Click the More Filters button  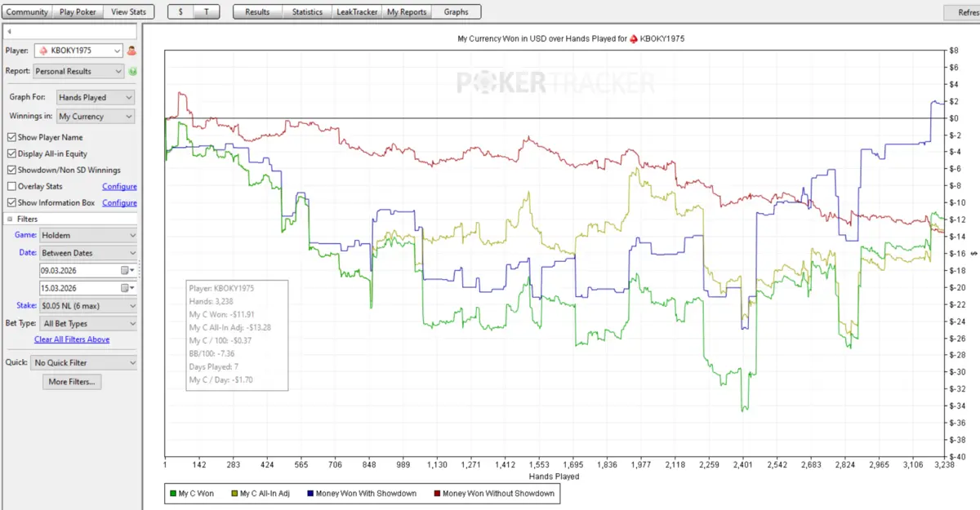[x=72, y=382]
